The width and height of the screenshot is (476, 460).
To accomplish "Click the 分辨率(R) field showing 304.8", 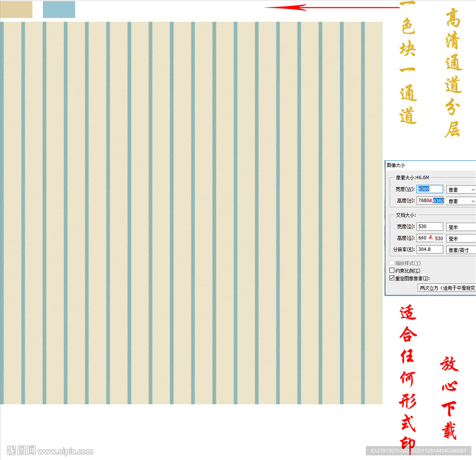I will coord(430,249).
